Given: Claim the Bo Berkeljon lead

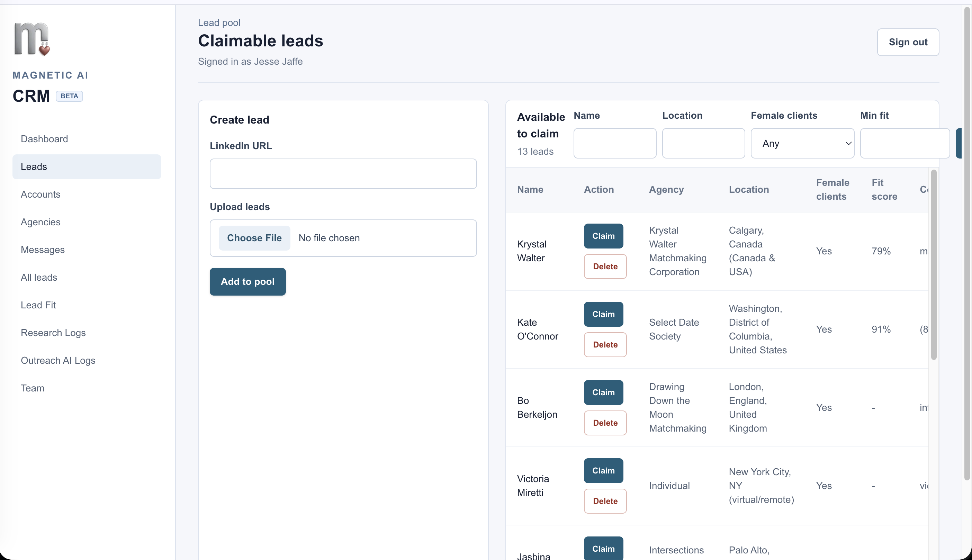Looking at the screenshot, I should (x=603, y=392).
